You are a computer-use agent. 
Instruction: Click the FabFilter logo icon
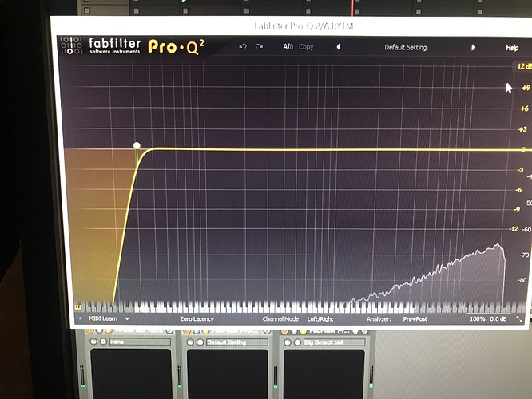point(71,45)
